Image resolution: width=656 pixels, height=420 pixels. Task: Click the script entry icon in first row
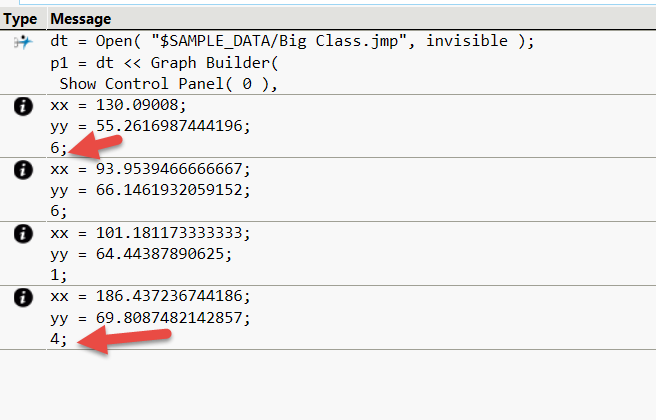21,42
